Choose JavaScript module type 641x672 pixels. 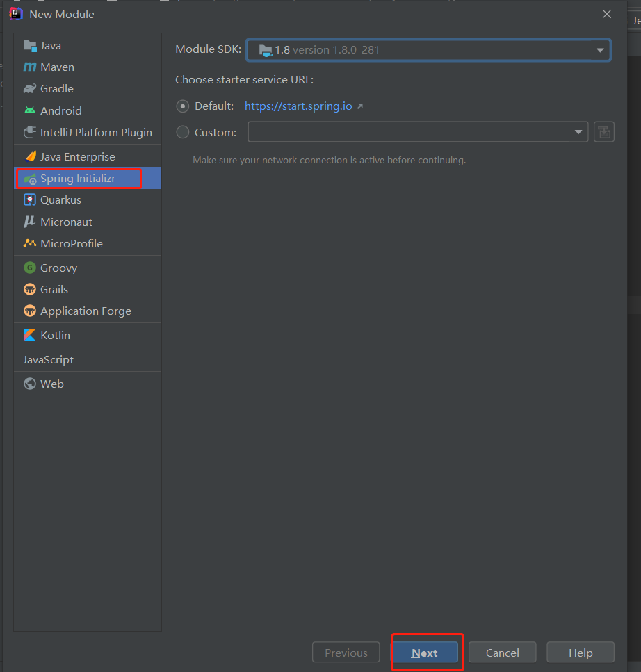[x=48, y=359]
